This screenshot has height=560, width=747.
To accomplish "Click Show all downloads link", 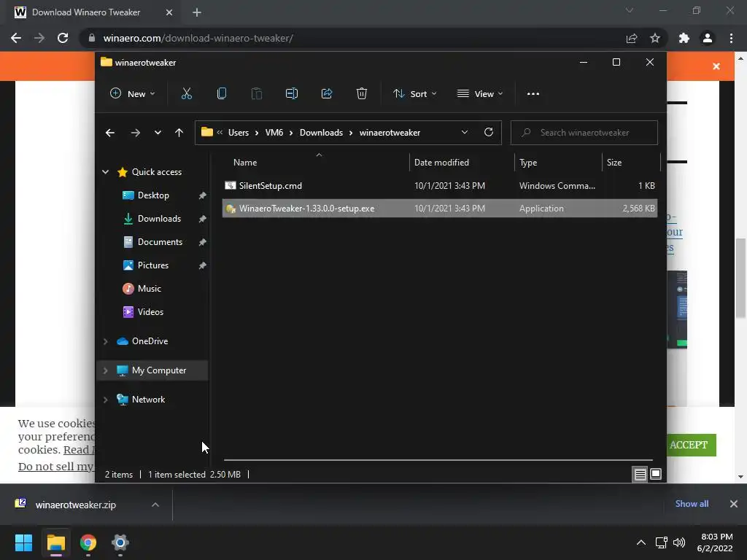I will 692,504.
